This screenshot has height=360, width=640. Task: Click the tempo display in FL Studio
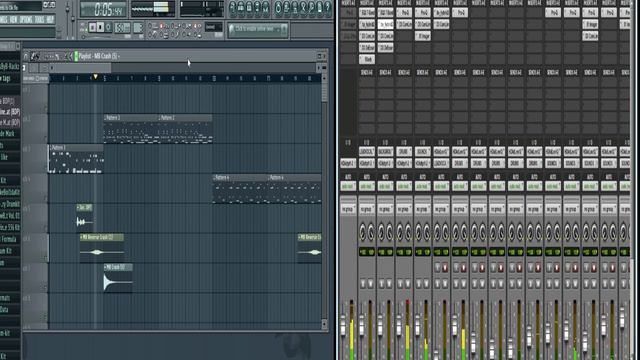click(122, 28)
